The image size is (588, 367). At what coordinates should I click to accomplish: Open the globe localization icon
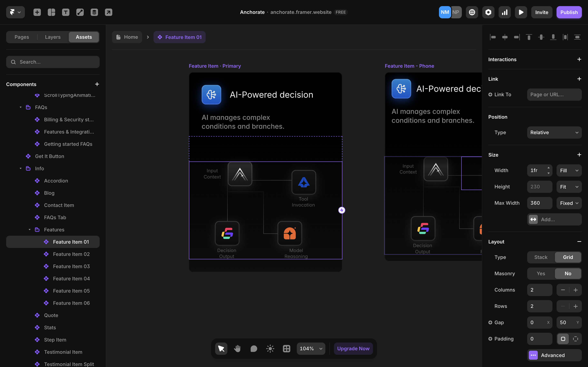point(472,12)
